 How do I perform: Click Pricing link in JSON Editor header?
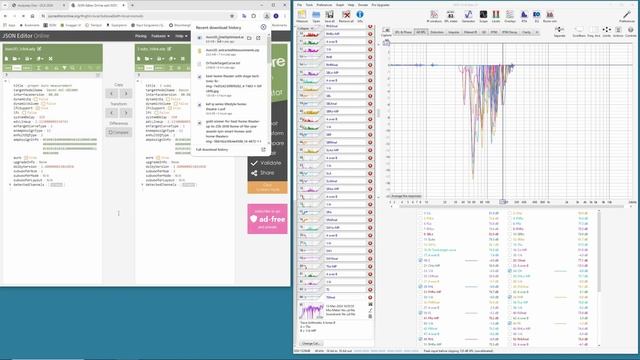[x=140, y=36]
